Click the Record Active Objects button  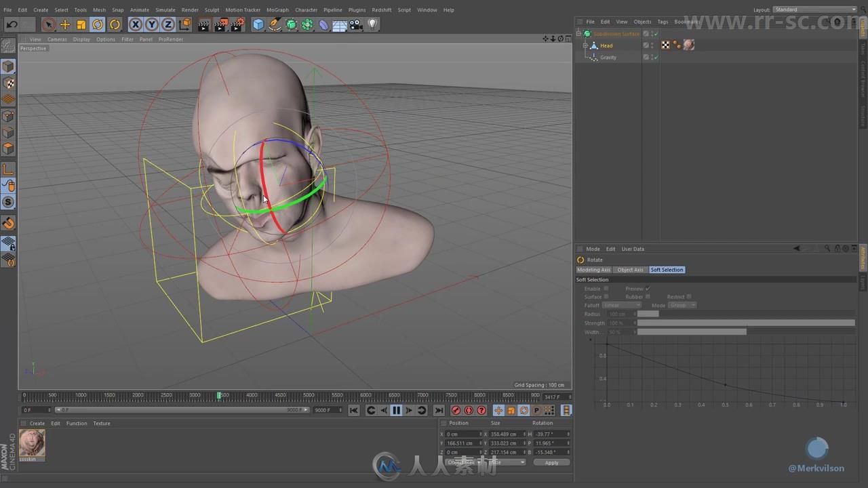pos(456,410)
